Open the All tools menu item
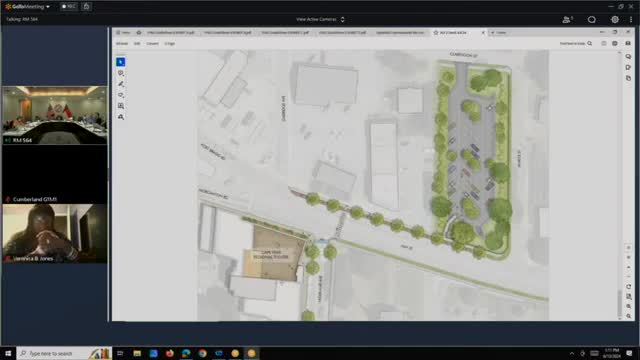Viewport: 640px width, 360px height. (122, 43)
